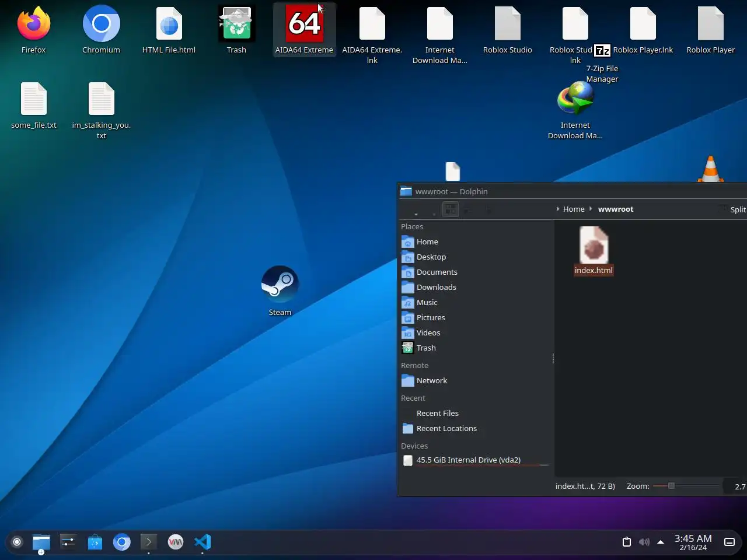747x560 pixels.
Task: Select the blank file icon above Dolphin
Action: (x=453, y=171)
